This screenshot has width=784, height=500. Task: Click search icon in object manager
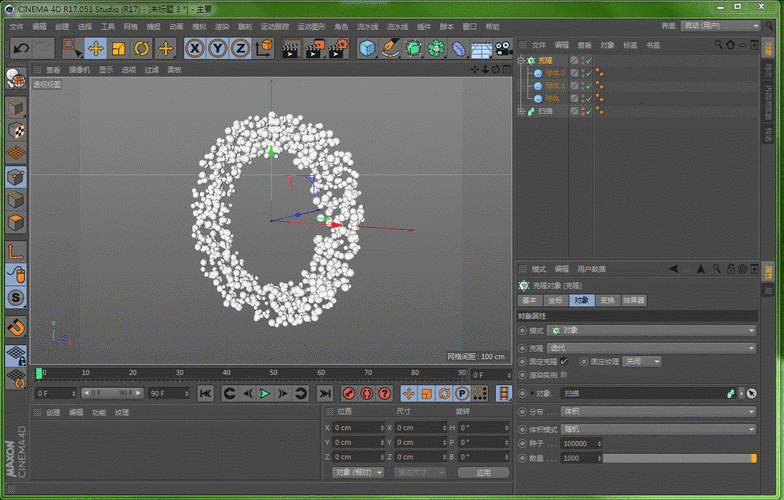718,45
